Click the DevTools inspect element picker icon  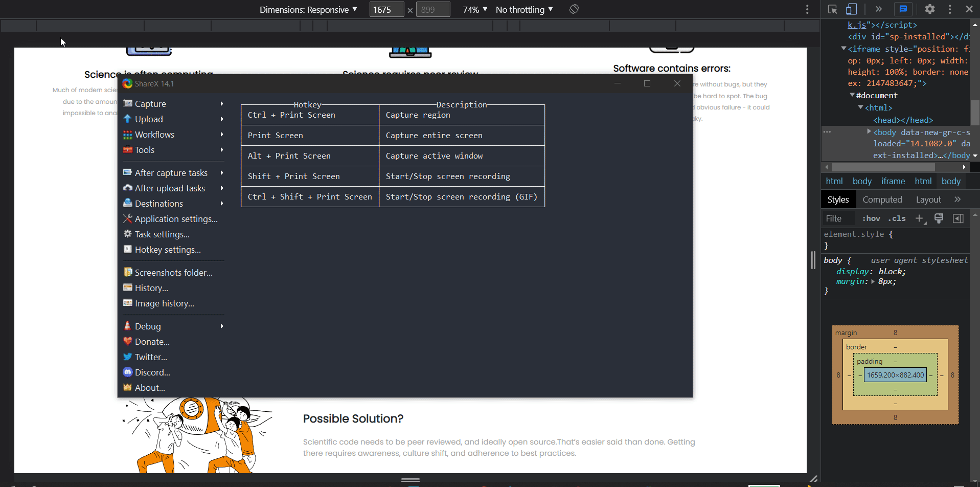pyautogui.click(x=832, y=9)
